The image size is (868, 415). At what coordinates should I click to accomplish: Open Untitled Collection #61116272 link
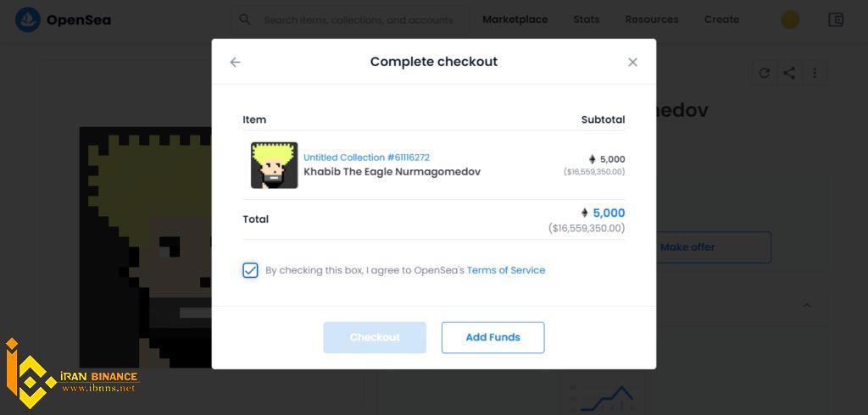[x=366, y=158]
